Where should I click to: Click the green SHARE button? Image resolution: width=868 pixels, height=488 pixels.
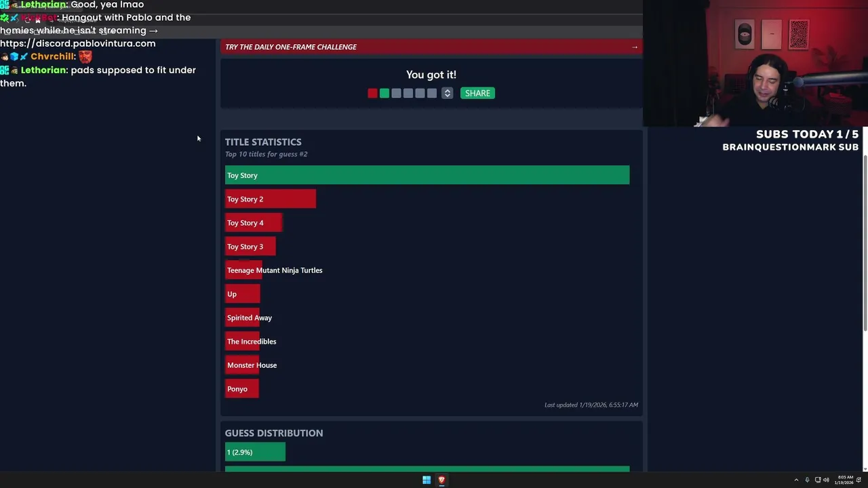pos(477,94)
